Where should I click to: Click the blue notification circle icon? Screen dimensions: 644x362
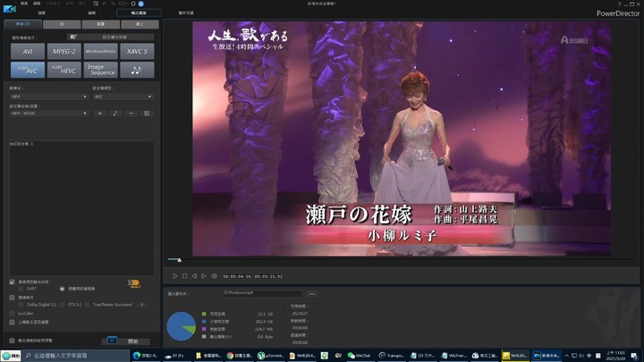tap(141, 4)
